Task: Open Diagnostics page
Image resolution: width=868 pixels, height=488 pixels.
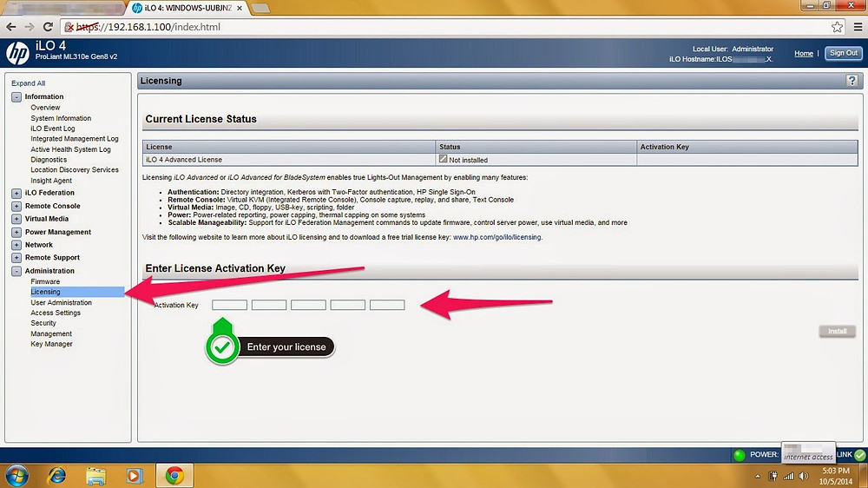Action: pos(49,160)
